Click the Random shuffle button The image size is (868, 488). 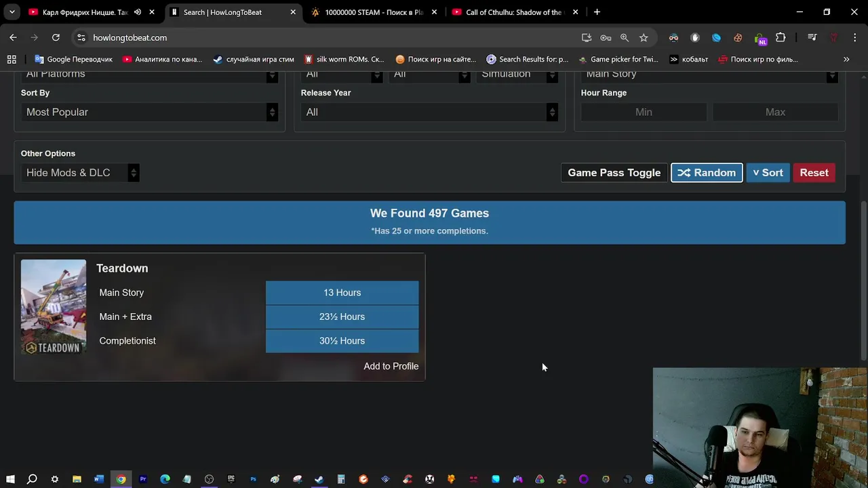(707, 173)
